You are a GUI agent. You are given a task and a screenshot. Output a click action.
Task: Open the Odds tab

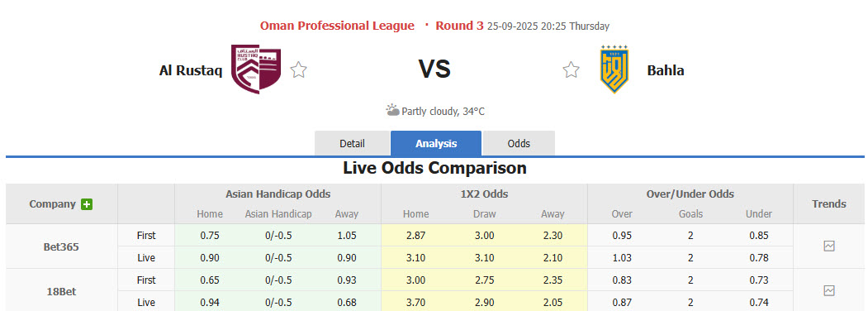[519, 144]
